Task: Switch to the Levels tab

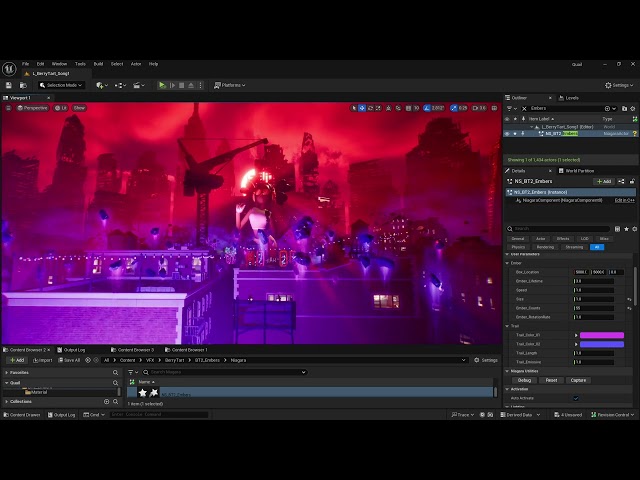Action: click(569, 98)
